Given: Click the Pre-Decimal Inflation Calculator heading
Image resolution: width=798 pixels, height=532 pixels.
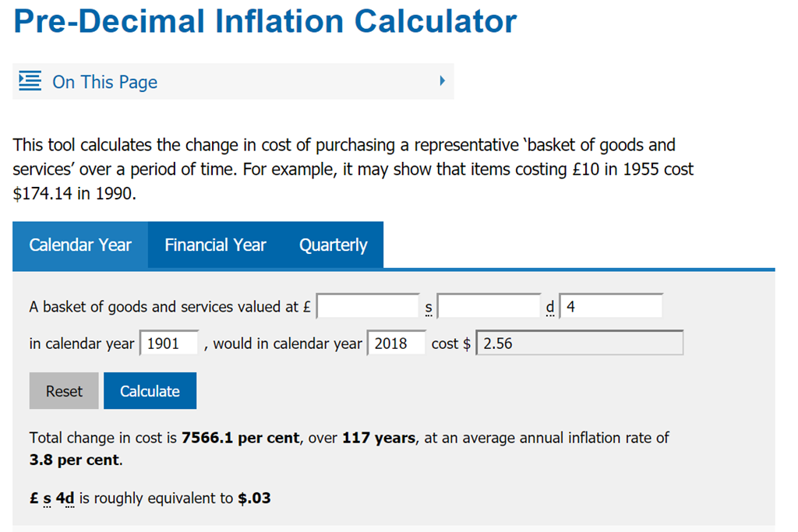Looking at the screenshot, I should click(265, 21).
